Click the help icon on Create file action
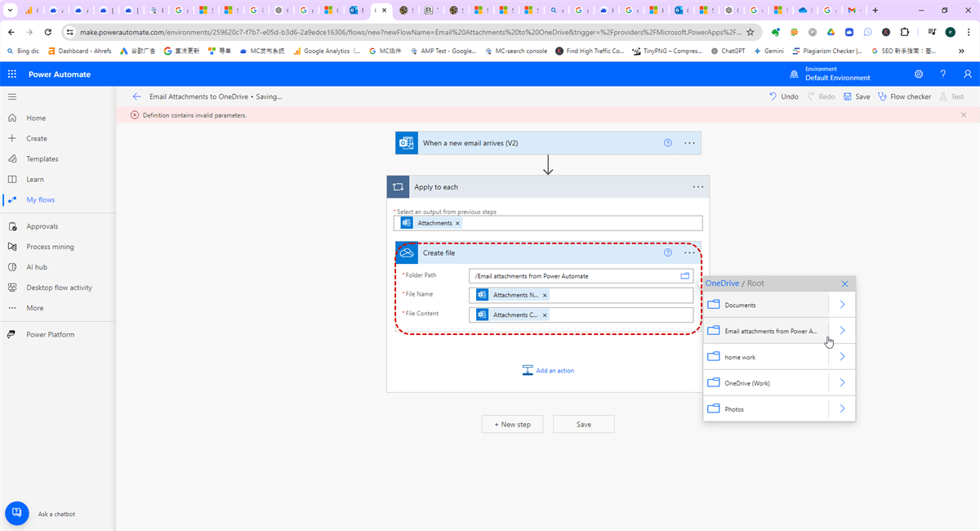Screen dimensions: 980x531 (x=668, y=253)
